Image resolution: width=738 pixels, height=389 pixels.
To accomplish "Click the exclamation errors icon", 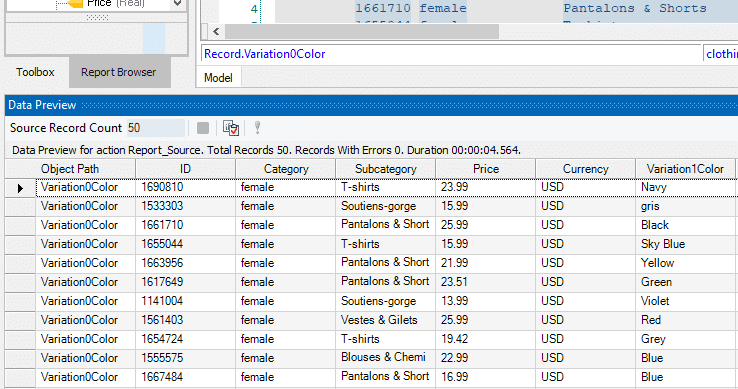I will pyautogui.click(x=257, y=128).
